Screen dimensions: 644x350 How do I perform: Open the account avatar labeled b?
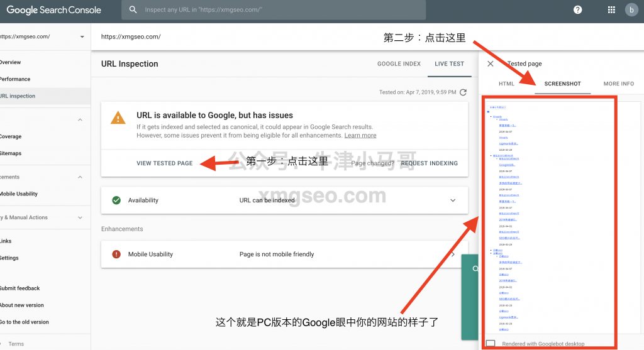point(631,10)
